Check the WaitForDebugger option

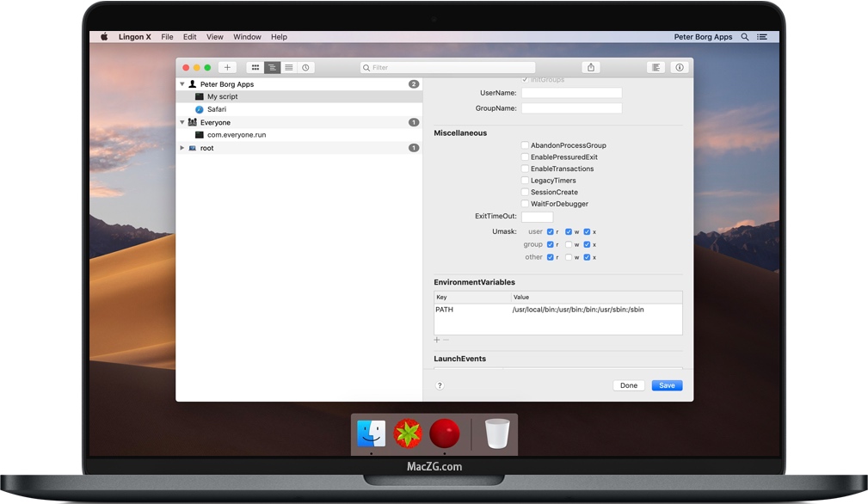(525, 204)
